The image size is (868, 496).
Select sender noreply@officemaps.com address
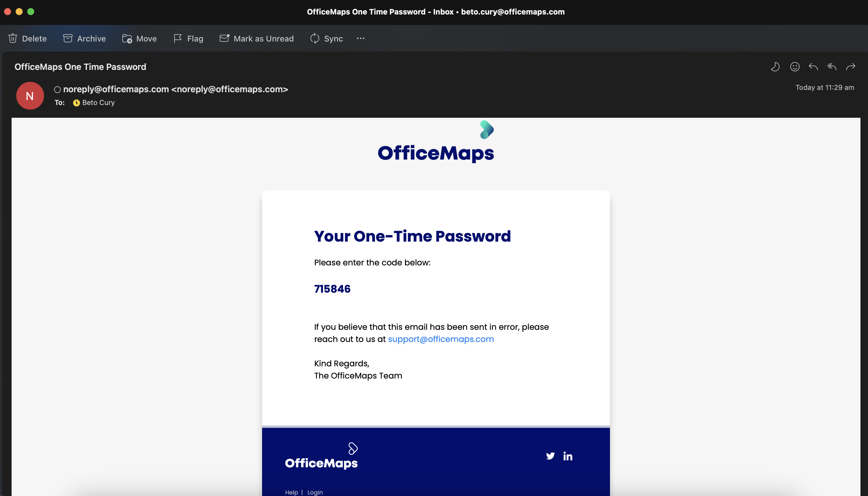tap(176, 89)
